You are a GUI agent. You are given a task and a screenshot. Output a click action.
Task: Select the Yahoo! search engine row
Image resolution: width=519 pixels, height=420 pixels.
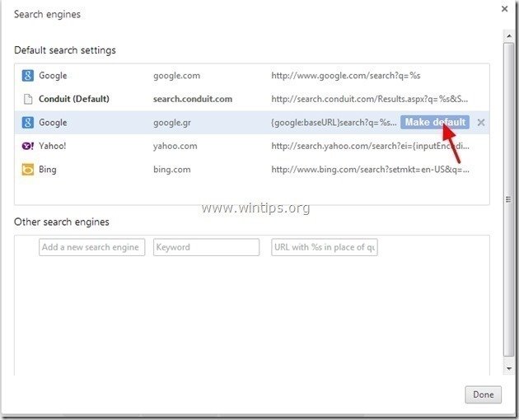point(53,146)
